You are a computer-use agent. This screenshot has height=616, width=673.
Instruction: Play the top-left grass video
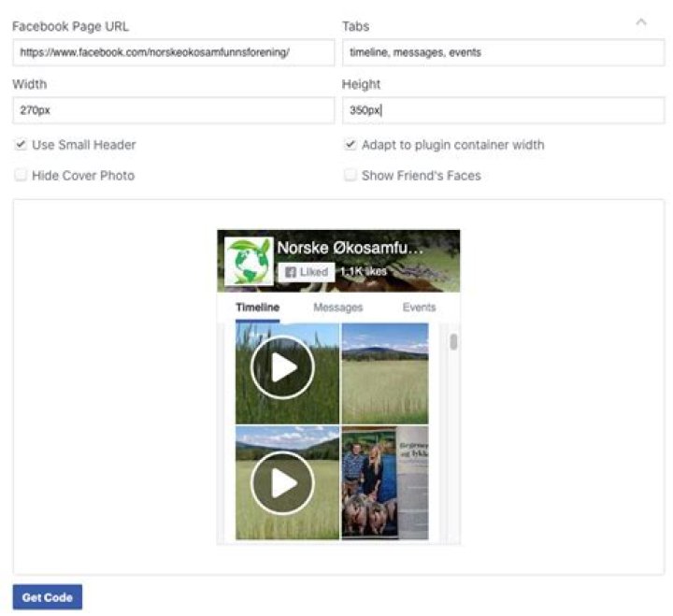point(283,367)
